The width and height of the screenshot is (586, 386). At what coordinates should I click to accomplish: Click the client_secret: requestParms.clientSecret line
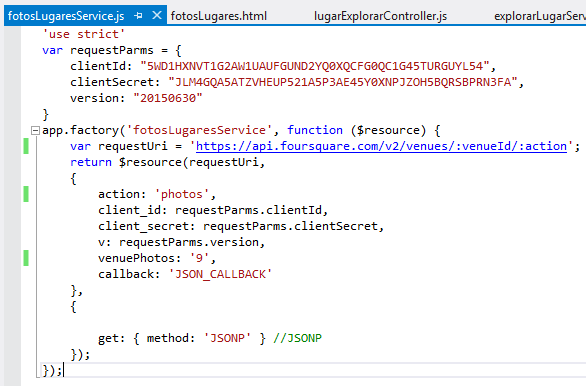coord(241,226)
